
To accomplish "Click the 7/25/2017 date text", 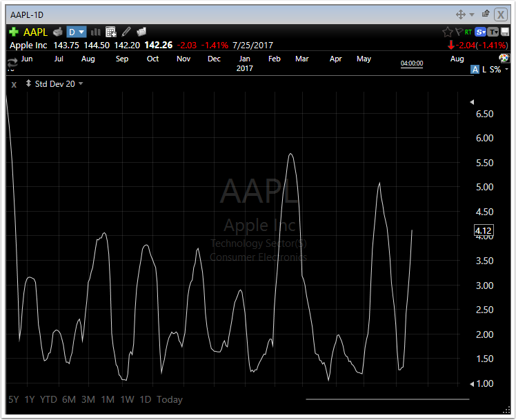I will pyautogui.click(x=252, y=45).
